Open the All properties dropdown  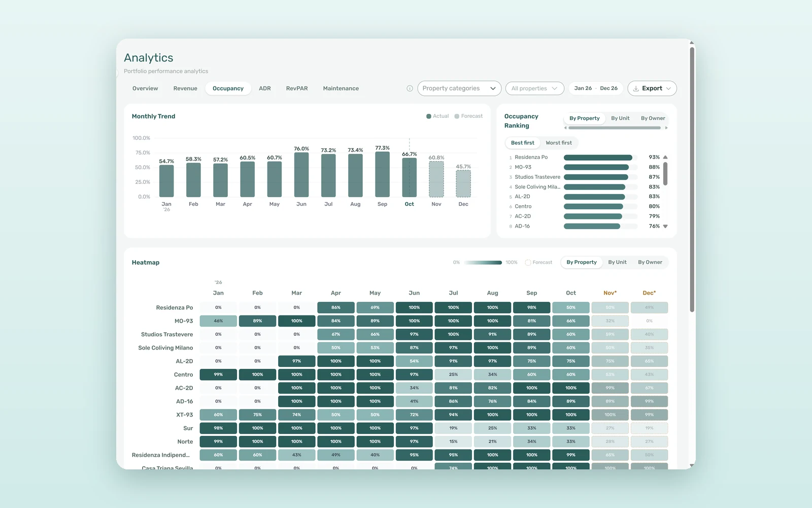tap(534, 88)
